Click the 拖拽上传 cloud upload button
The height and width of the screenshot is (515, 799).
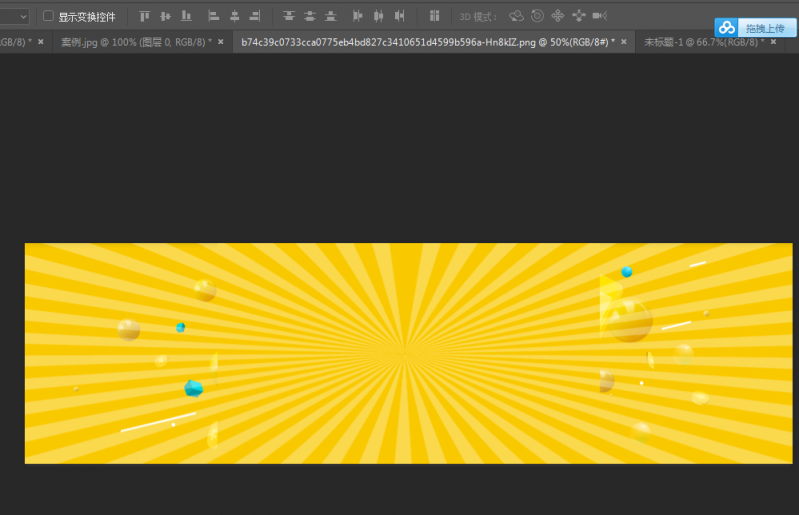[756, 28]
